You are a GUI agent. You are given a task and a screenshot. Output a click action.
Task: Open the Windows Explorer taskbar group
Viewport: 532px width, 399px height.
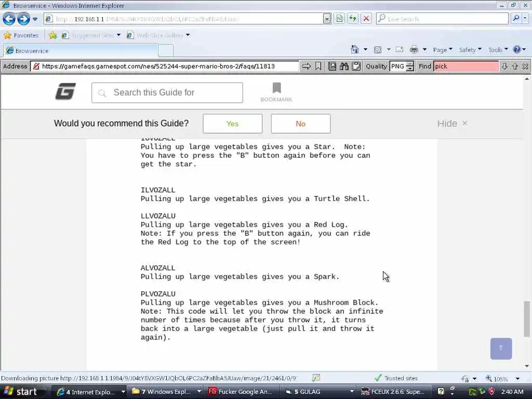point(166,392)
